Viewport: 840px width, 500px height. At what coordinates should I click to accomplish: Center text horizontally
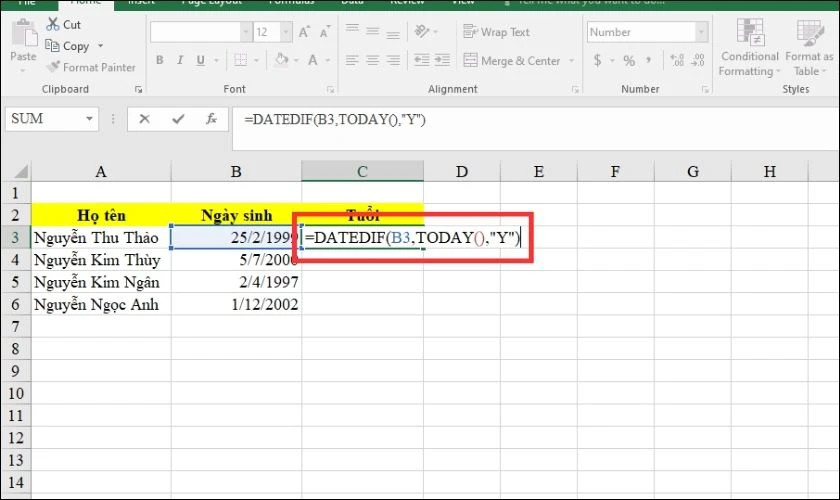pyautogui.click(x=373, y=60)
